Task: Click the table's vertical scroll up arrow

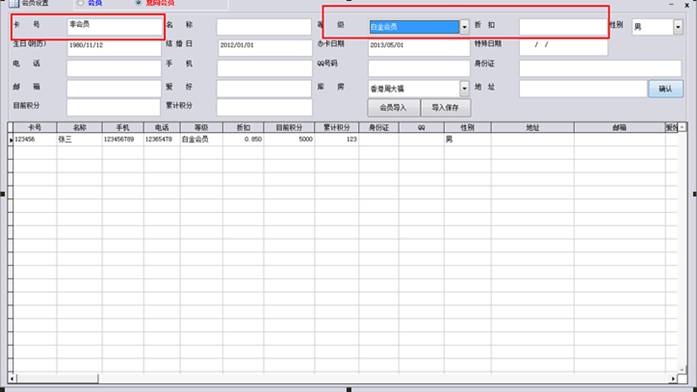Action: (682, 128)
